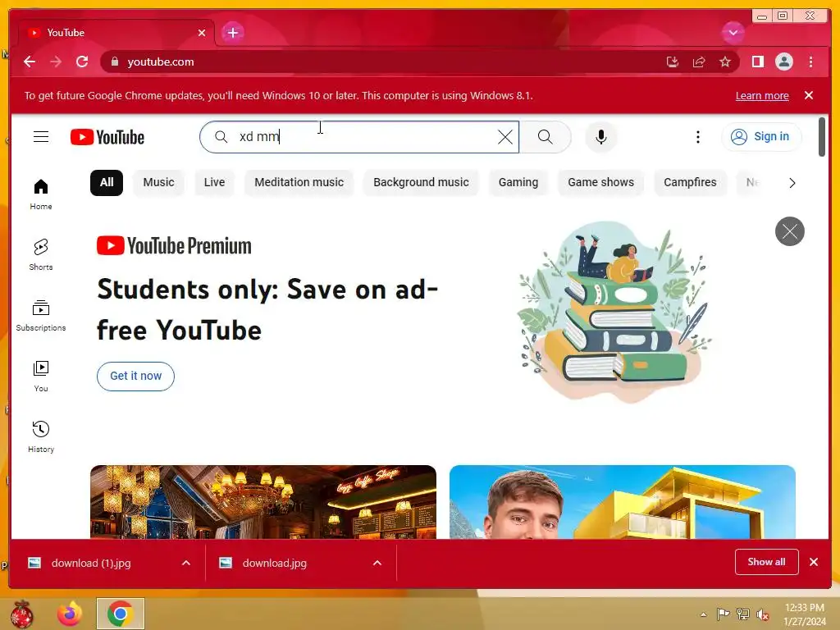
Task: Open Shorts from the sidebar
Action: click(41, 254)
